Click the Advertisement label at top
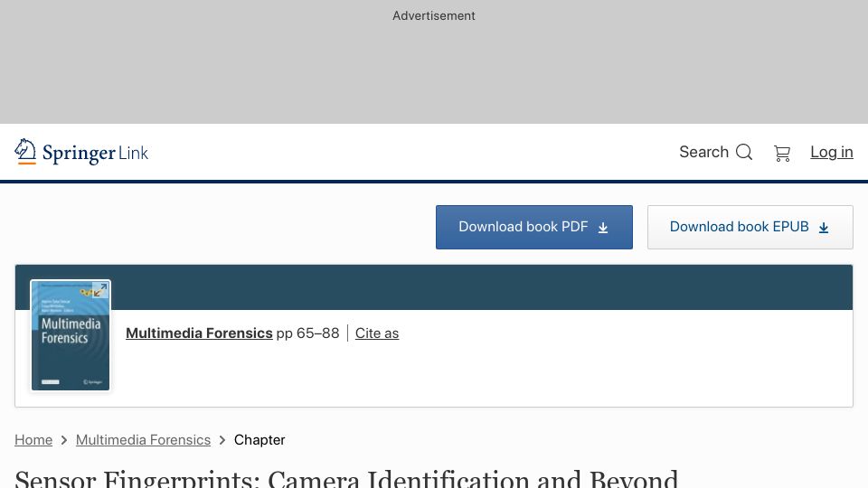The image size is (868, 488). [434, 15]
